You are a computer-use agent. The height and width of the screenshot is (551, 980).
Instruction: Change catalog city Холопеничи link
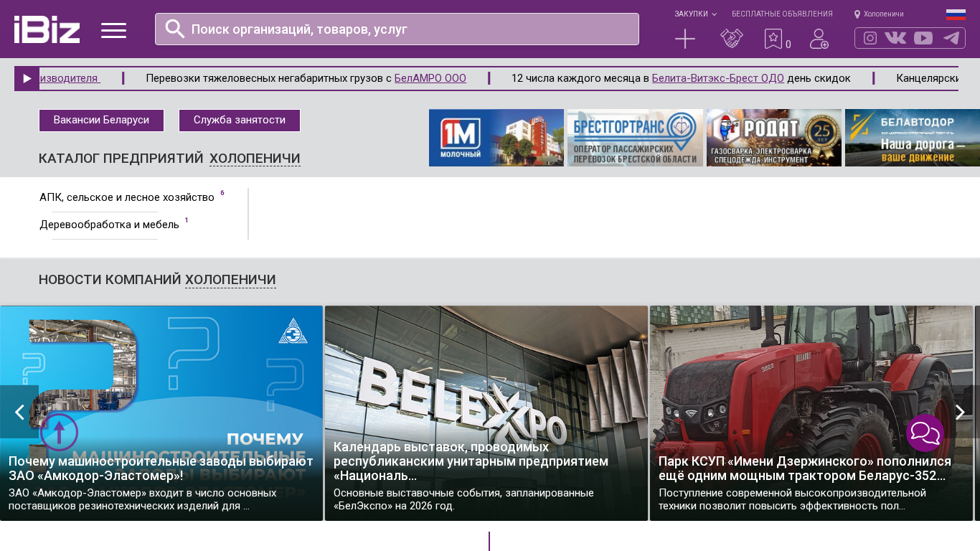click(x=255, y=159)
